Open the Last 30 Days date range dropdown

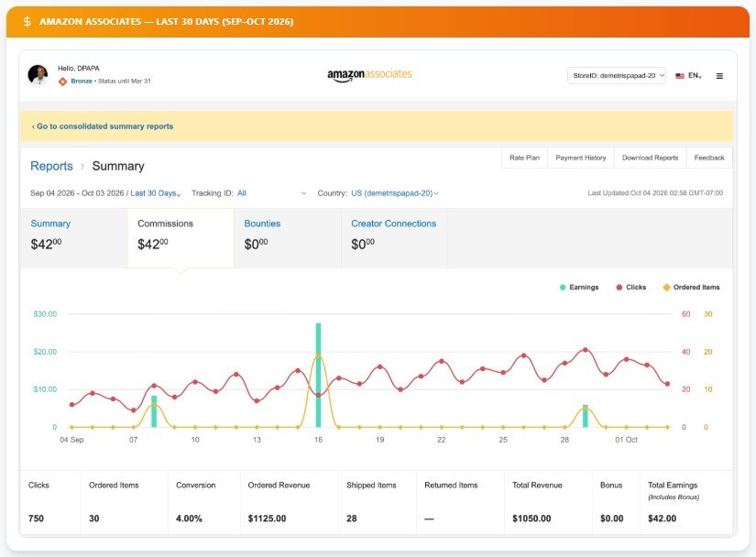click(155, 193)
